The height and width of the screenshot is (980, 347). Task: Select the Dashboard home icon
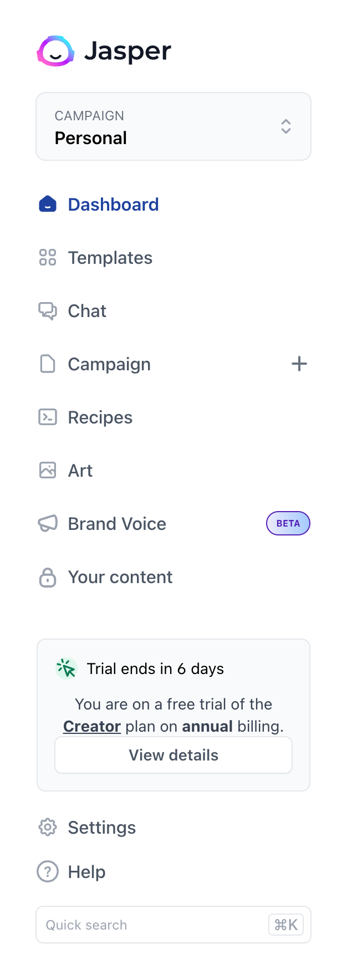[48, 204]
